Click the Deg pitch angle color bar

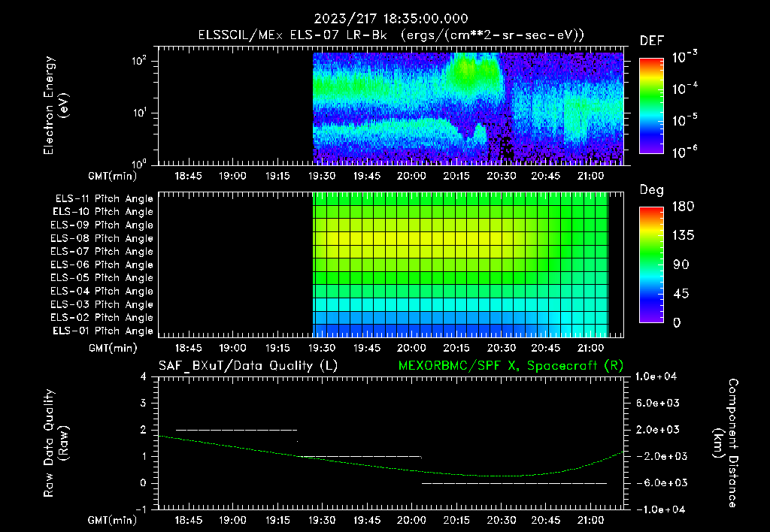[652, 265]
